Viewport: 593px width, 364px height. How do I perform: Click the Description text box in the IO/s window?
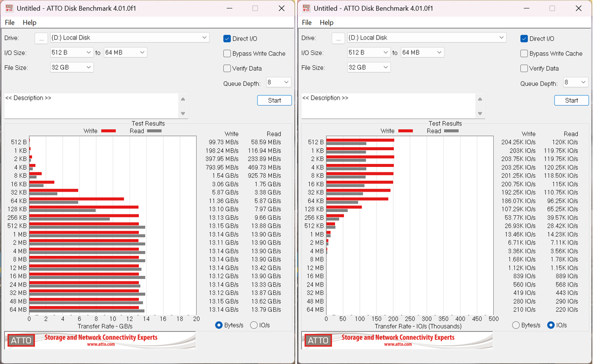coord(388,106)
